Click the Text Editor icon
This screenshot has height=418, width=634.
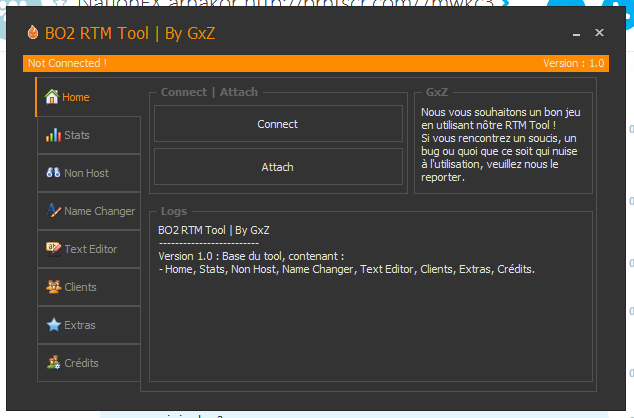[x=53, y=249]
